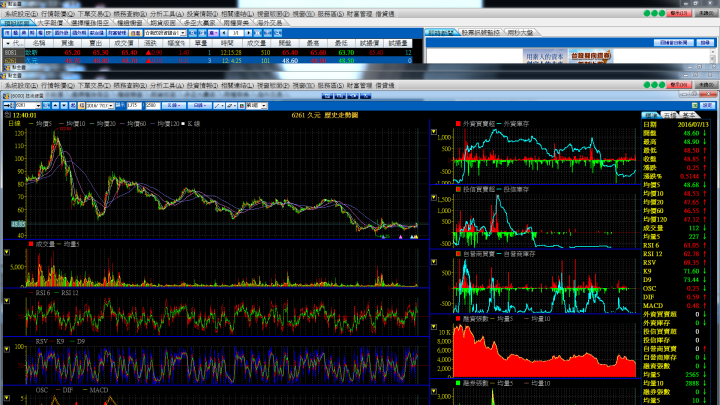Open the 日線 period dropdown
Screen dimensions: 720x405
(200, 106)
